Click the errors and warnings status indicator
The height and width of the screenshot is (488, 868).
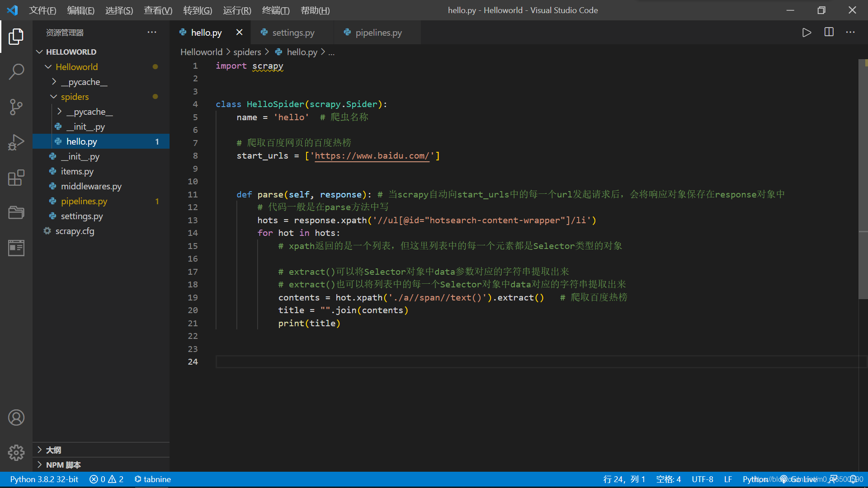(106, 479)
